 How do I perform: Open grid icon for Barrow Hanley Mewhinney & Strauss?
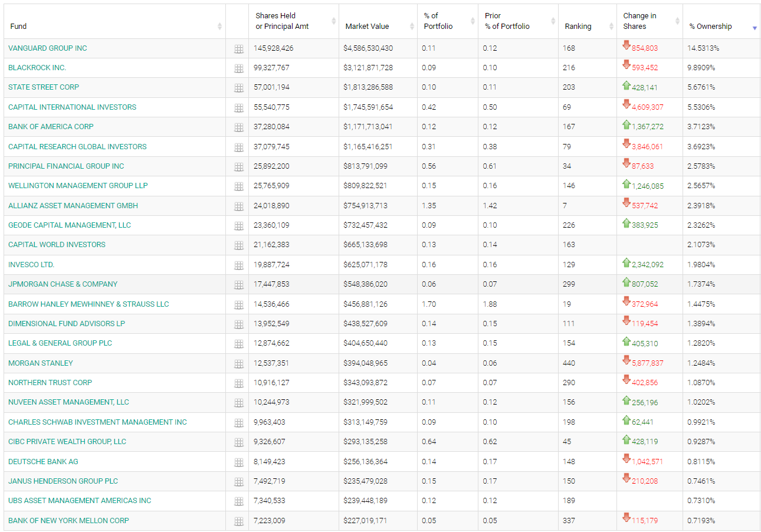(x=238, y=306)
